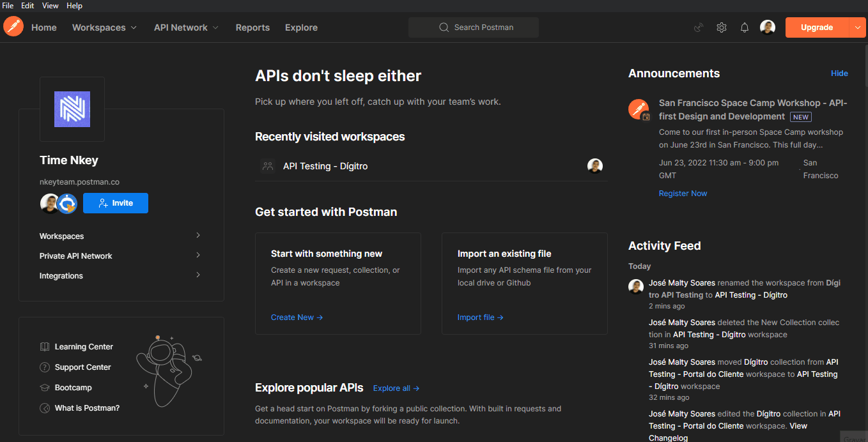Expand Private API Network sidebar row
The width and height of the screenshot is (868, 442).
(120, 255)
